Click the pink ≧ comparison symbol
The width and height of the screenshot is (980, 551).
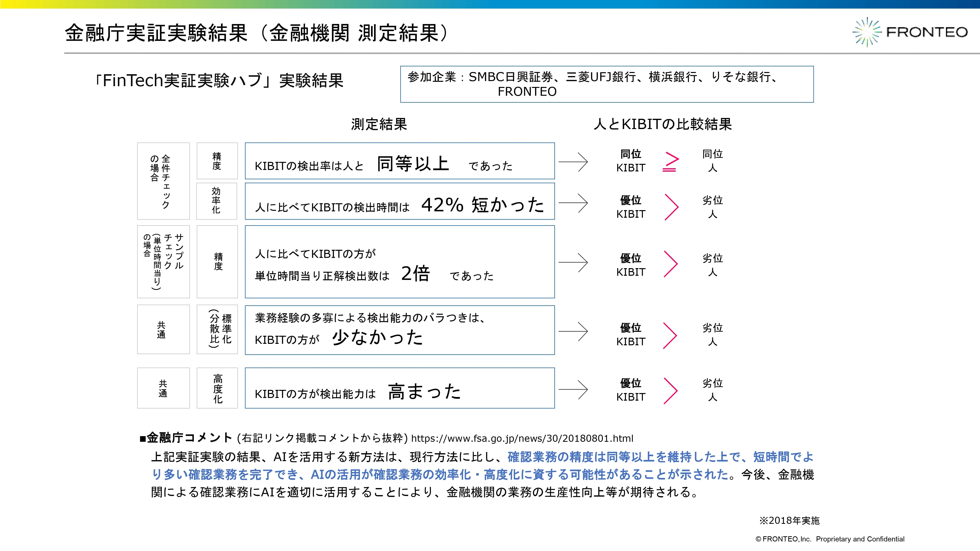pyautogui.click(x=671, y=162)
